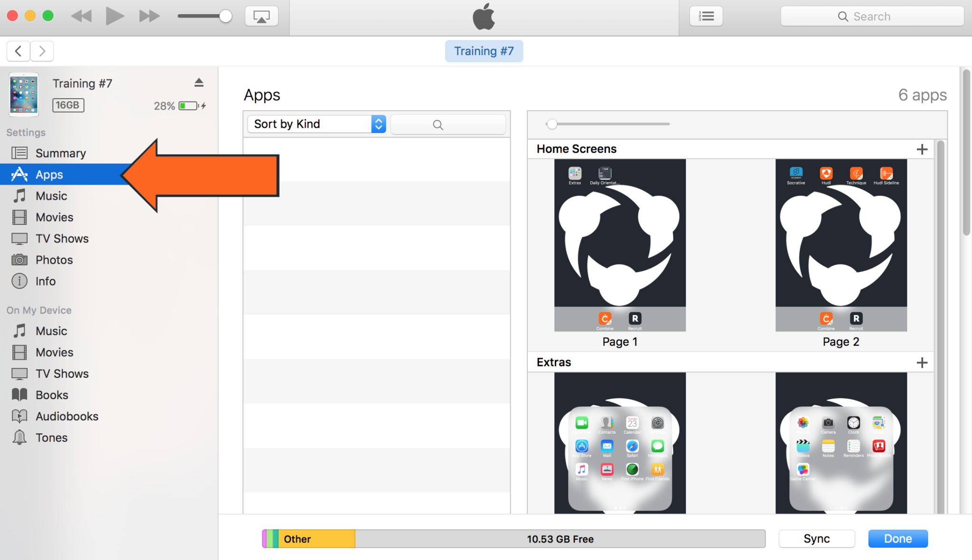The height and width of the screenshot is (560, 972).
Task: Open Summary under Settings
Action: coord(61,153)
